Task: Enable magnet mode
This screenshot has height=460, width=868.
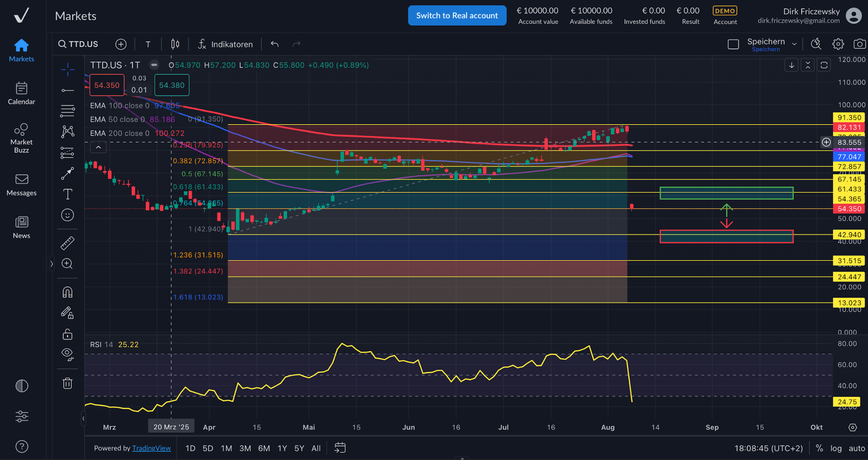Action: [x=67, y=291]
